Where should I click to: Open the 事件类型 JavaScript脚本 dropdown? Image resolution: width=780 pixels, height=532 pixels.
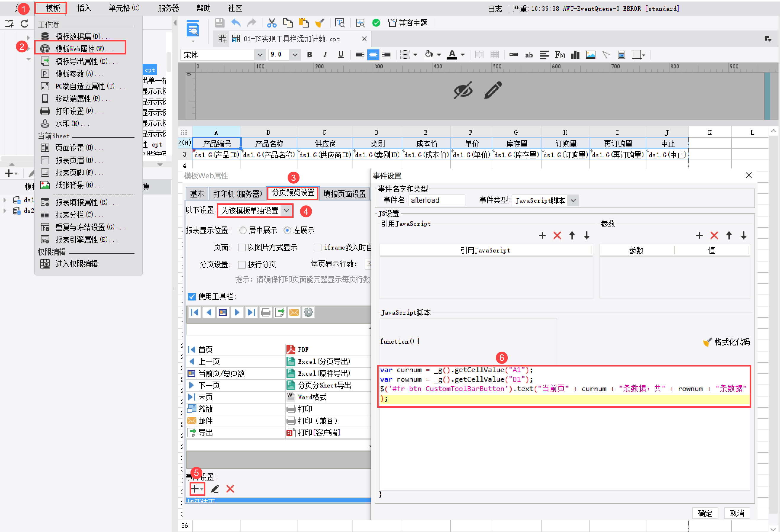click(x=573, y=201)
